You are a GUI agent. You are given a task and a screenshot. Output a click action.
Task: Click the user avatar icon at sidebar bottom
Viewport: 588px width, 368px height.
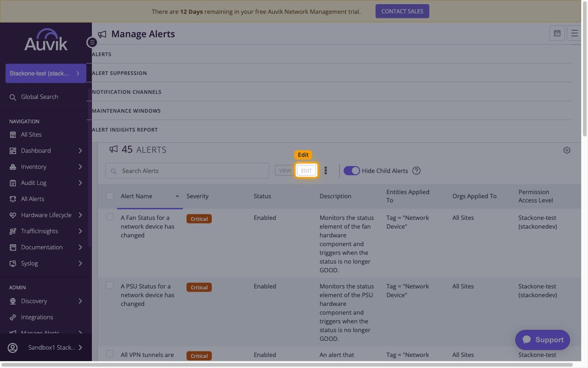[x=13, y=348]
